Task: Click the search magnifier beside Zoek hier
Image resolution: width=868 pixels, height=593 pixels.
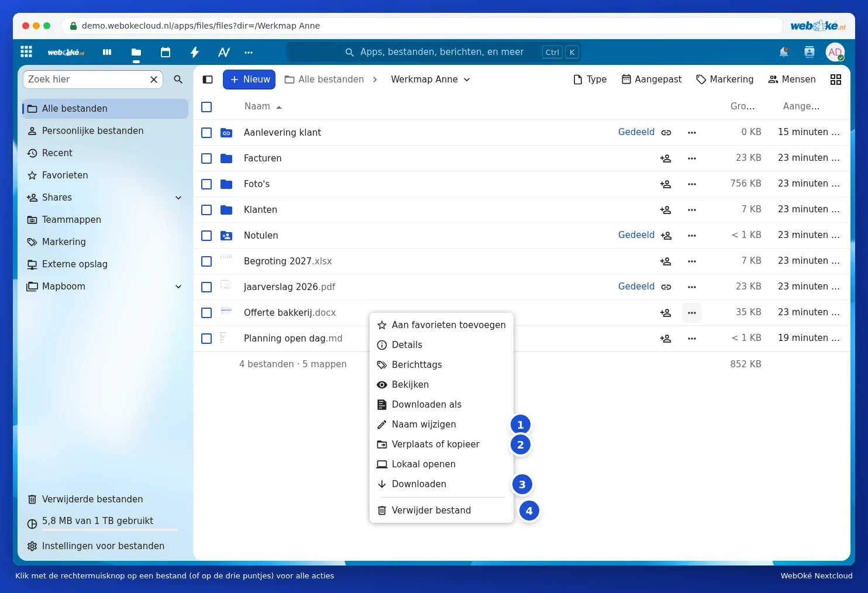Action: click(x=178, y=80)
